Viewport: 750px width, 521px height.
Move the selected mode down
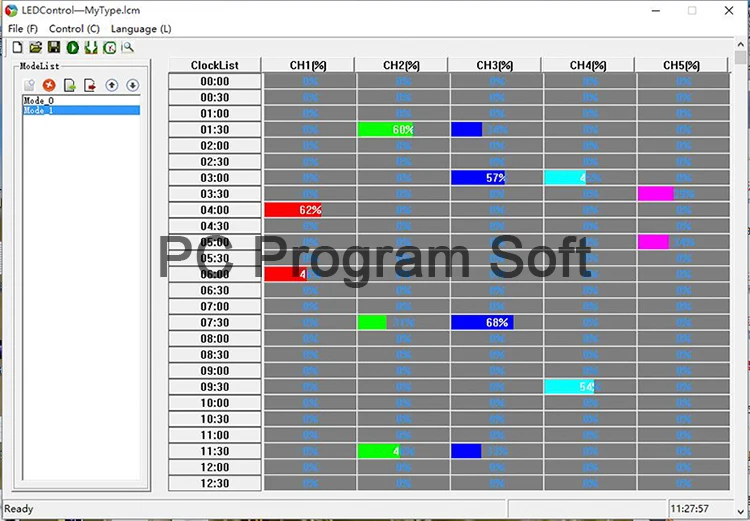[x=132, y=85]
